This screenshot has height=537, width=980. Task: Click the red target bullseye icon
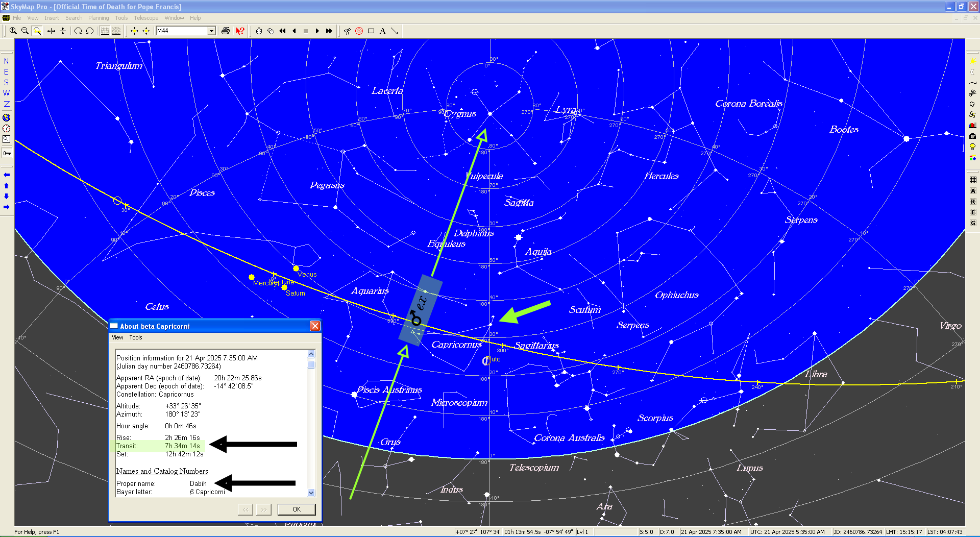pos(359,31)
